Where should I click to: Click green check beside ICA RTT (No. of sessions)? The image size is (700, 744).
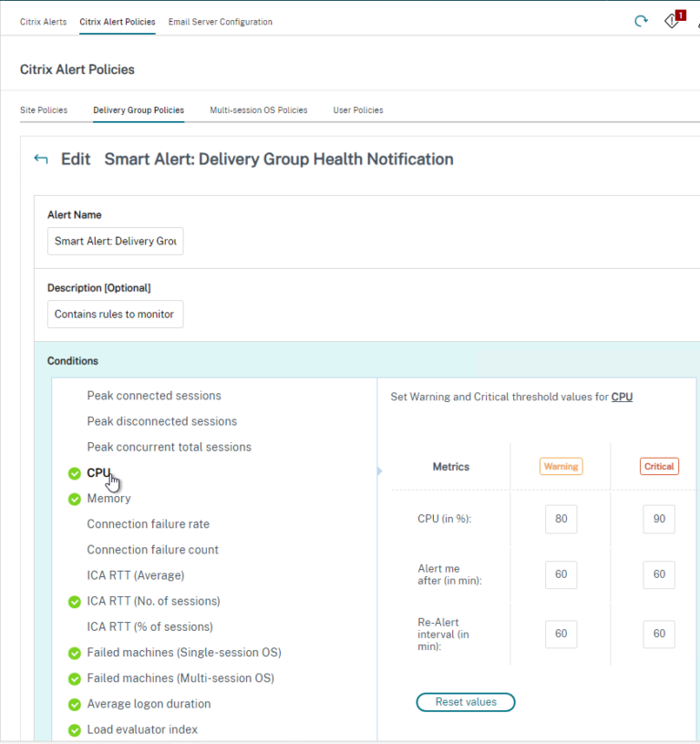click(75, 602)
